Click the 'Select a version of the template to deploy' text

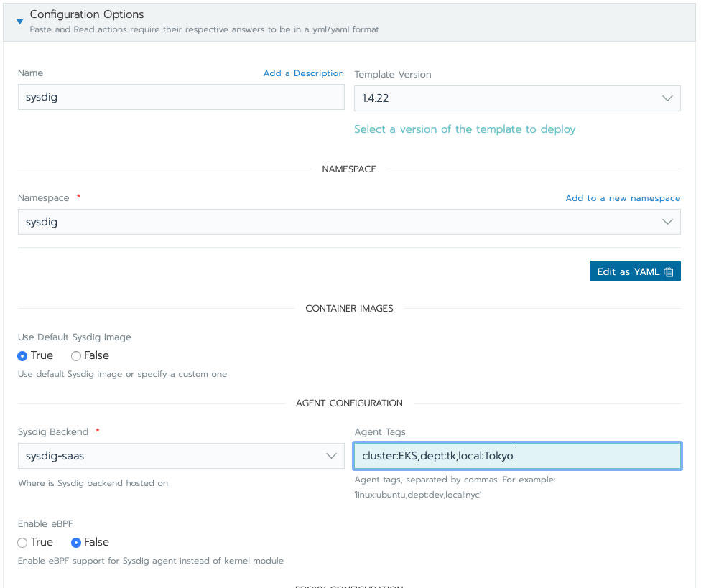point(465,129)
